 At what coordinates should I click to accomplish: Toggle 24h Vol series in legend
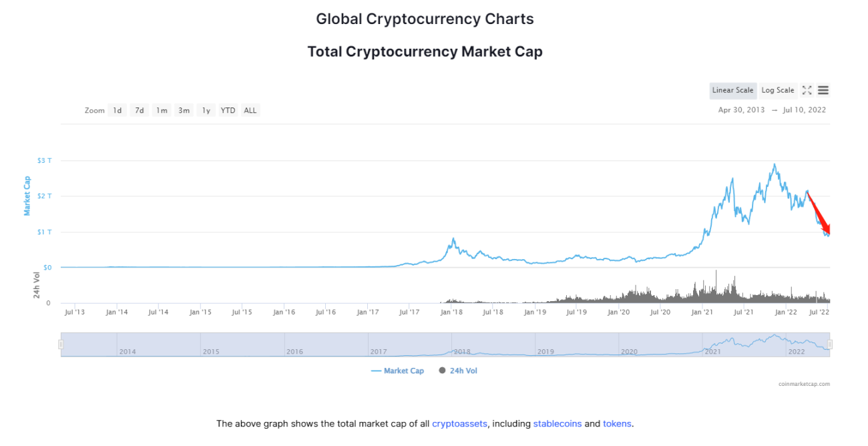(x=458, y=371)
